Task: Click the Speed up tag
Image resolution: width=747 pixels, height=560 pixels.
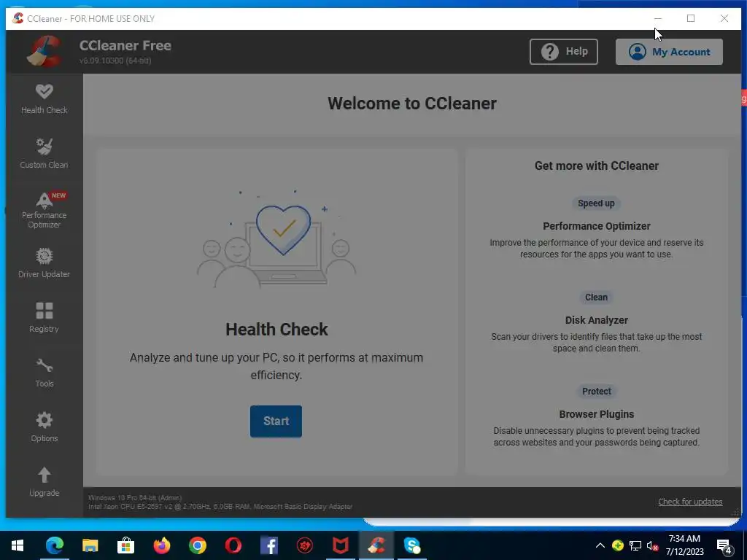Action: coord(596,203)
